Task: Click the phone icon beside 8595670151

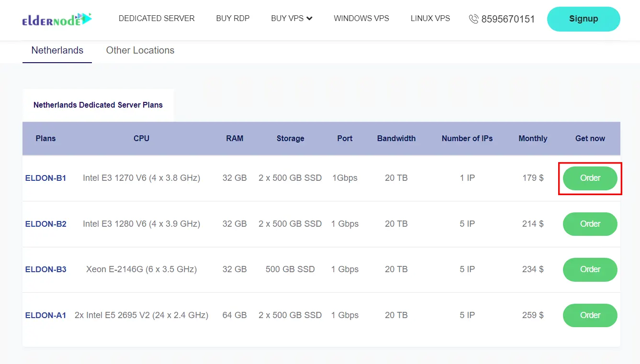Action: click(473, 19)
